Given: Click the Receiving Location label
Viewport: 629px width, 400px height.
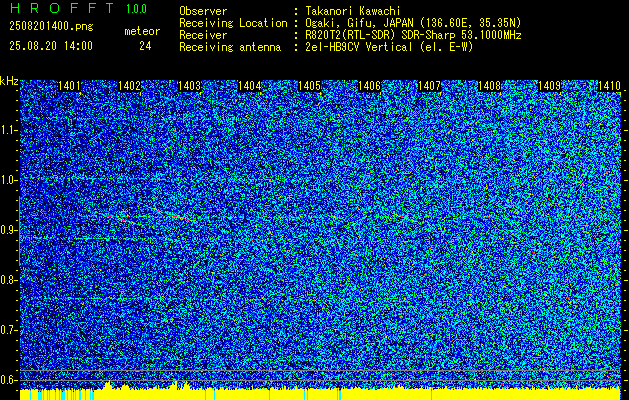Looking at the screenshot, I should pos(233,23).
